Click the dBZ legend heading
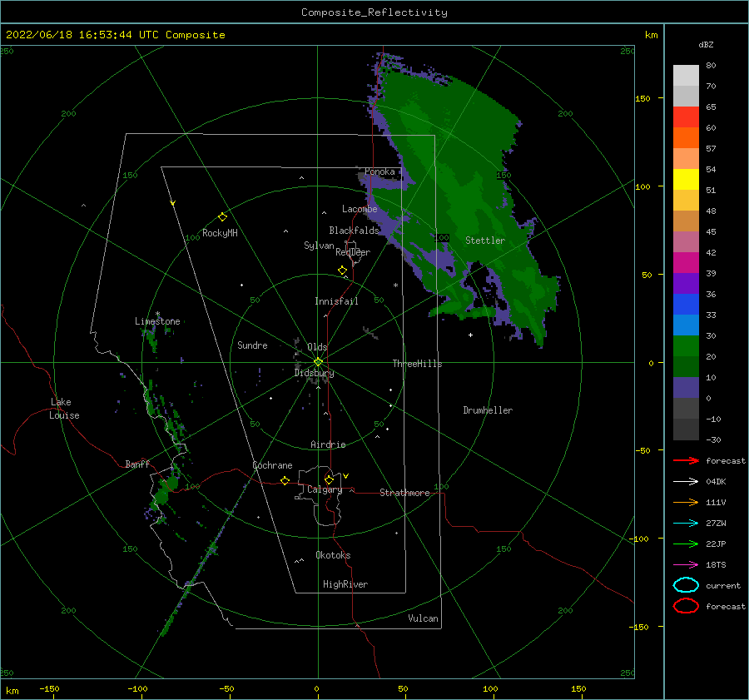Screen dimensions: 749x700 tap(706, 44)
